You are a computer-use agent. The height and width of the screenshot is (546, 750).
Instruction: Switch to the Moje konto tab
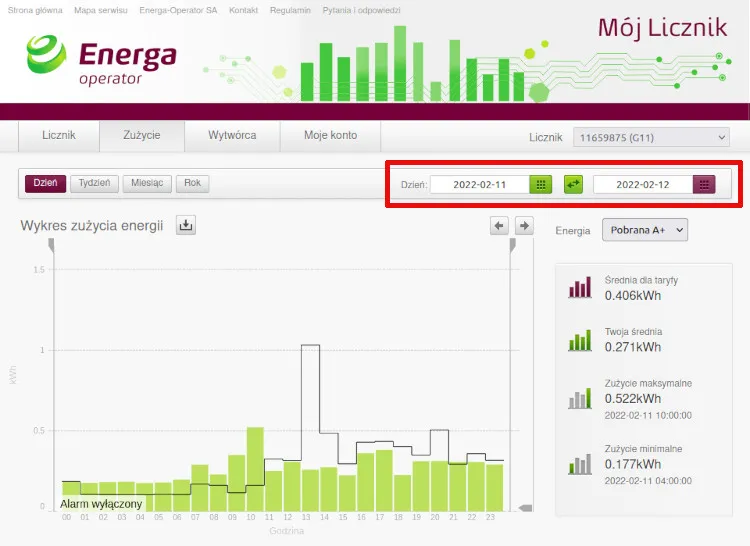[x=331, y=136]
